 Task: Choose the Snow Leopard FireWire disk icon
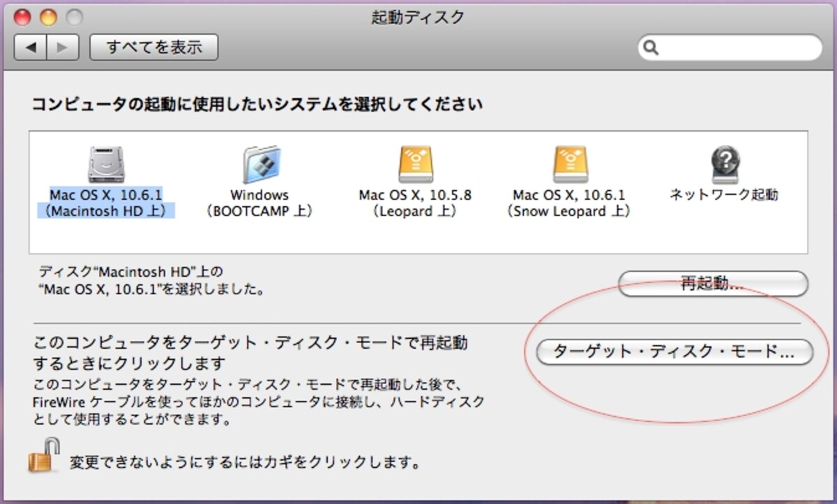[569, 165]
